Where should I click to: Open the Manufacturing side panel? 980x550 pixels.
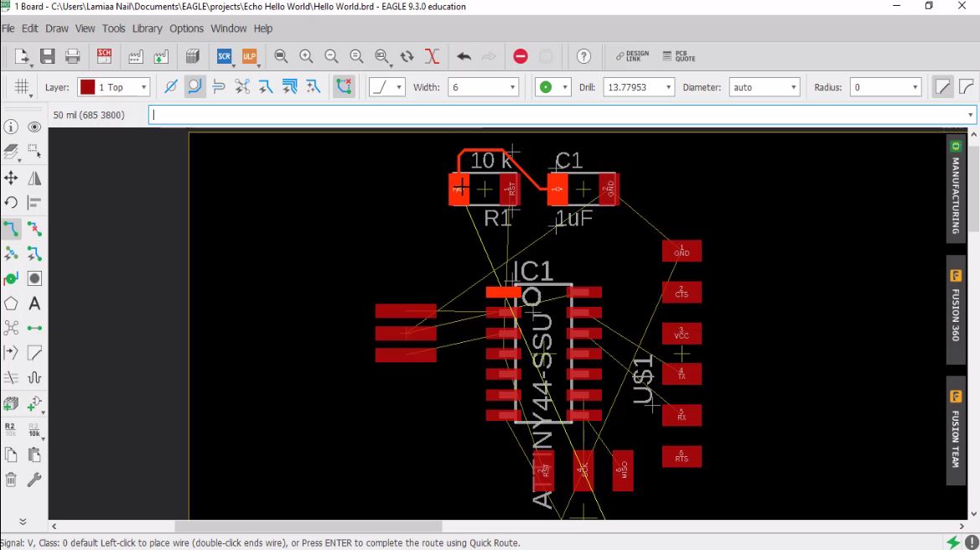pyautogui.click(x=956, y=188)
